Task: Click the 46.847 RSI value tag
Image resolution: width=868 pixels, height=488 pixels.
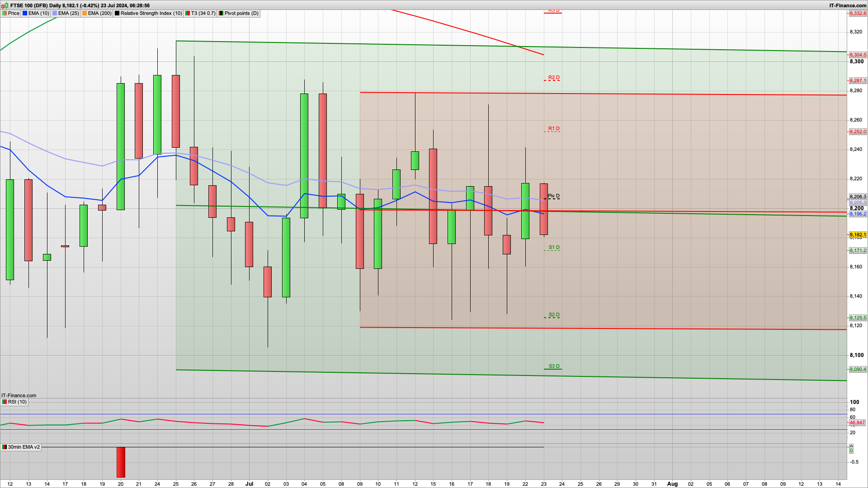Action: tap(857, 423)
